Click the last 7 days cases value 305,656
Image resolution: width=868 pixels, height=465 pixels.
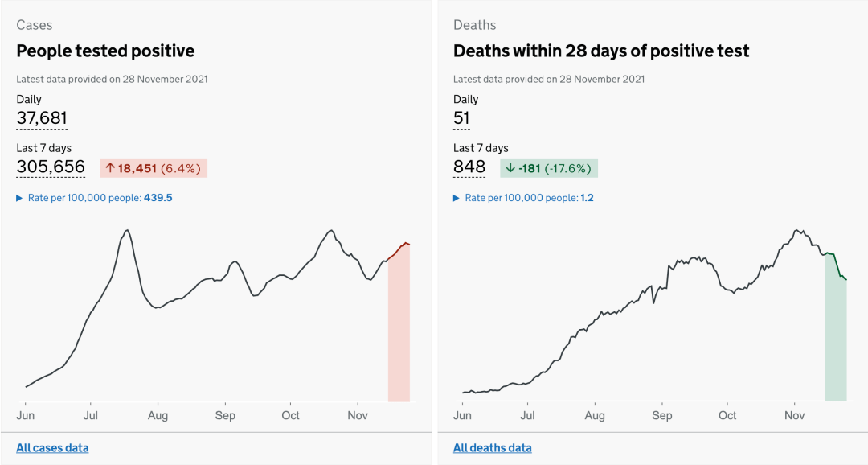pos(51,167)
